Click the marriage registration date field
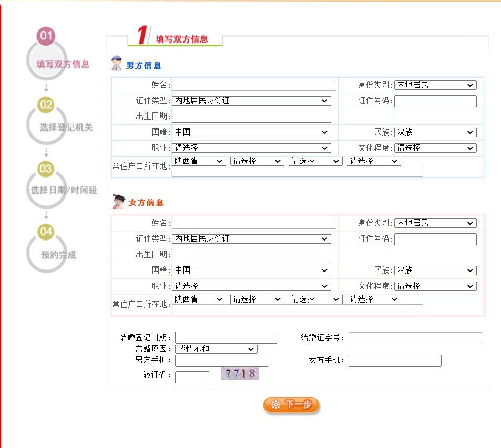The width and height of the screenshot is (501, 448). (x=226, y=338)
